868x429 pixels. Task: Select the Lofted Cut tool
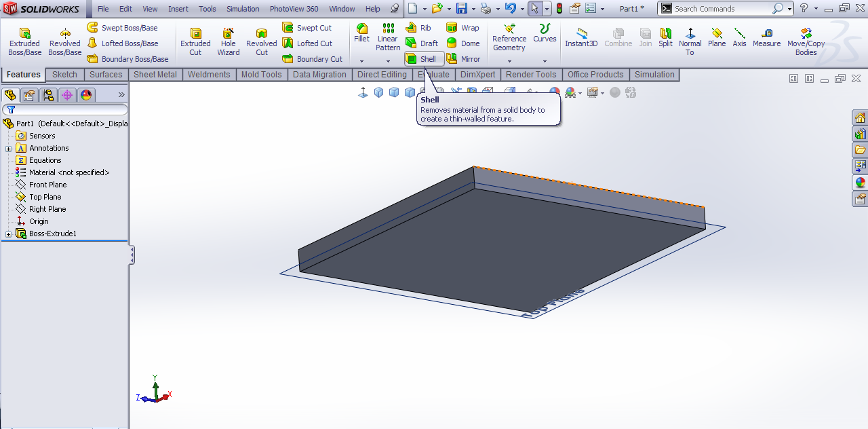(x=307, y=43)
